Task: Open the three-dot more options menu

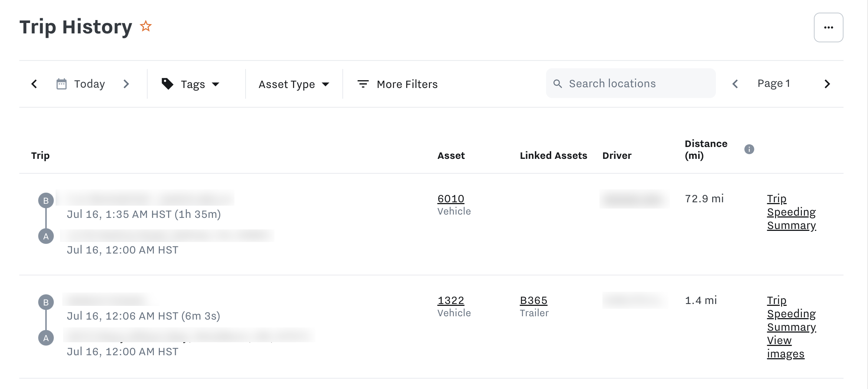Action: pyautogui.click(x=828, y=27)
